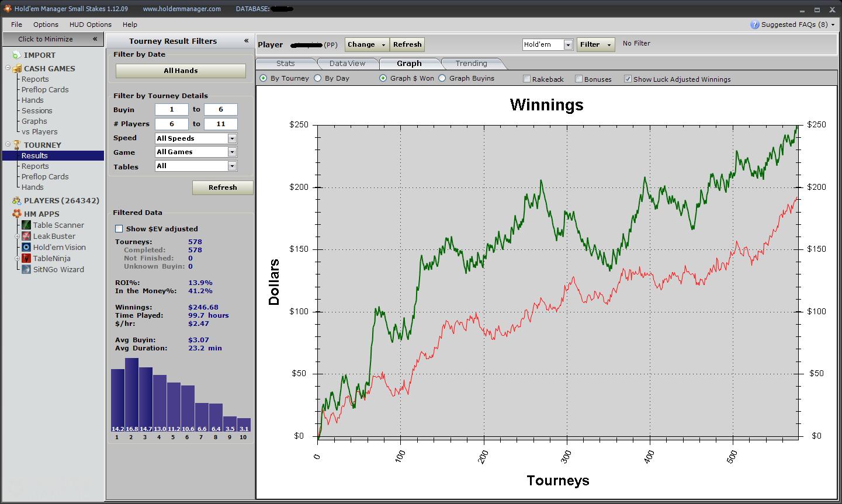842x504 pixels.
Task: Open the Table Scanner app icon
Action: pyautogui.click(x=26, y=225)
